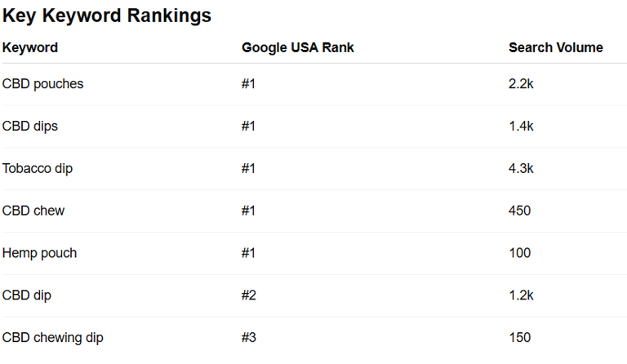Click the Key Keyword Rankings heading
The height and width of the screenshot is (364, 627).
[x=107, y=16]
